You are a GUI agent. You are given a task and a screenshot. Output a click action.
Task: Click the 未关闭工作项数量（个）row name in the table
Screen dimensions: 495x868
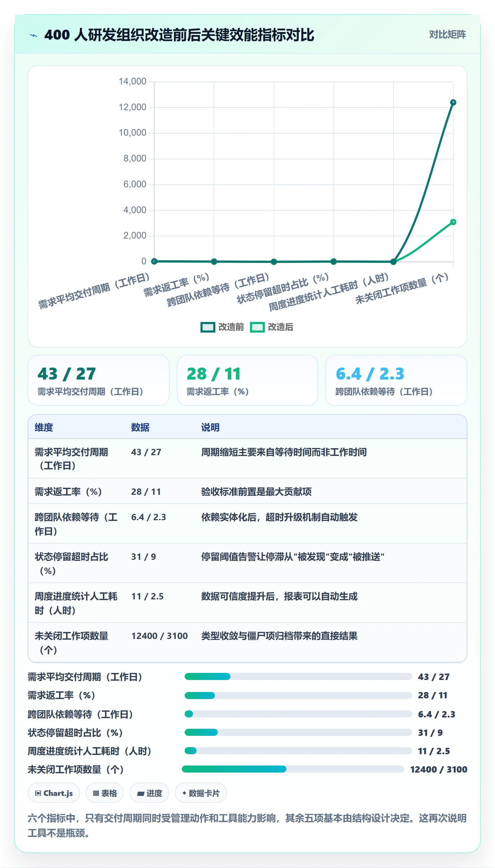click(x=72, y=643)
